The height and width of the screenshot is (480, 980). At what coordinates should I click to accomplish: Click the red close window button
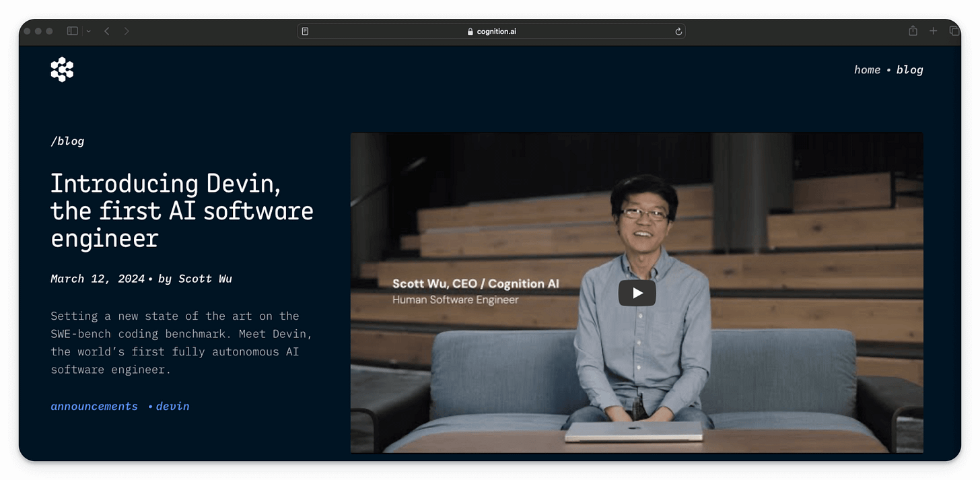(x=27, y=31)
